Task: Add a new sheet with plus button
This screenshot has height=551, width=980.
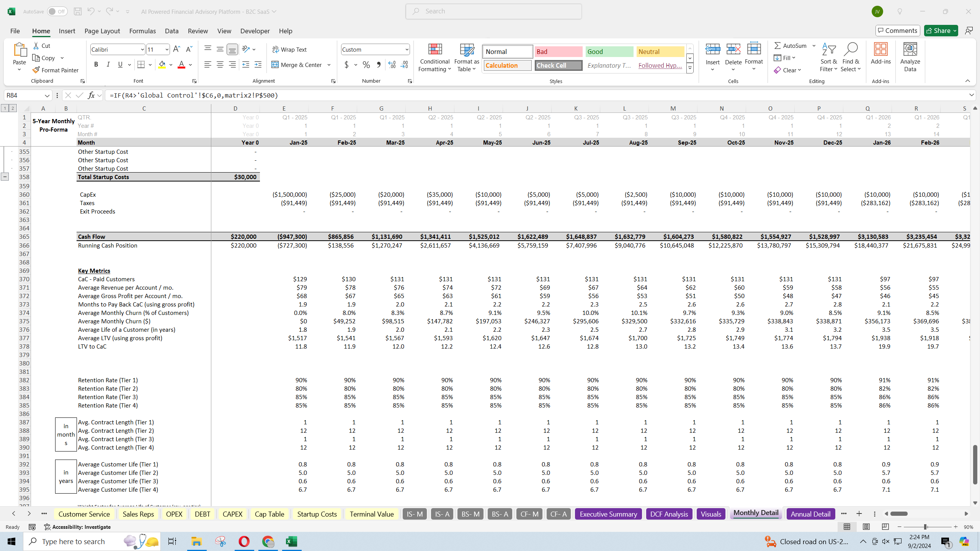Action: pos(859,514)
